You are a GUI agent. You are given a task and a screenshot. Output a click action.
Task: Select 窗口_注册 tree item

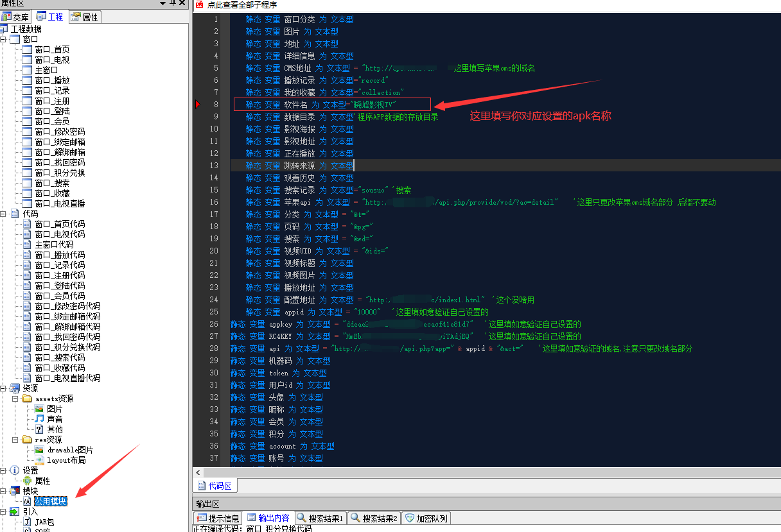point(52,101)
